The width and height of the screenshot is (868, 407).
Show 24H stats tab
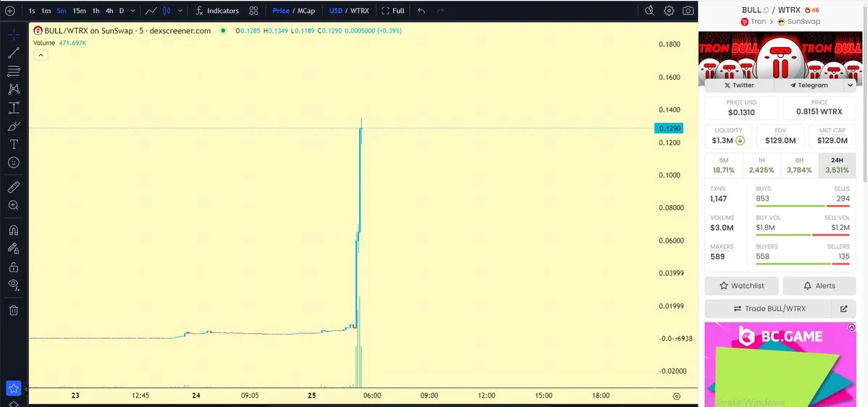click(x=837, y=166)
